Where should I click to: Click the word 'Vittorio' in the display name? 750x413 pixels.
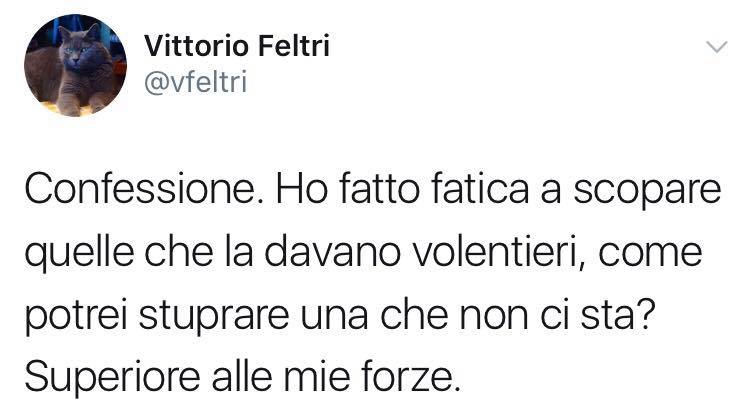tap(197, 46)
